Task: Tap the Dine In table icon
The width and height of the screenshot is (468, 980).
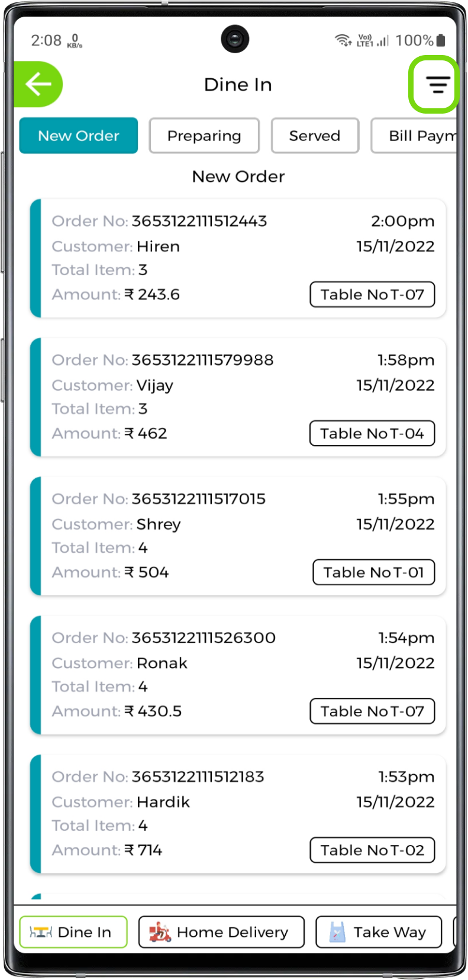Action: pos(41,932)
